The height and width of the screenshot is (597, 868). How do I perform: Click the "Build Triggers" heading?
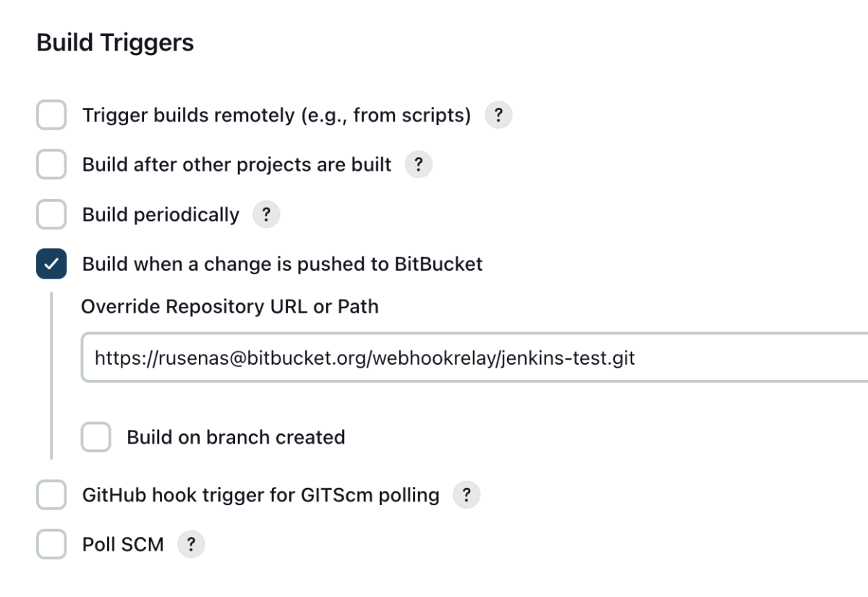pos(115,42)
